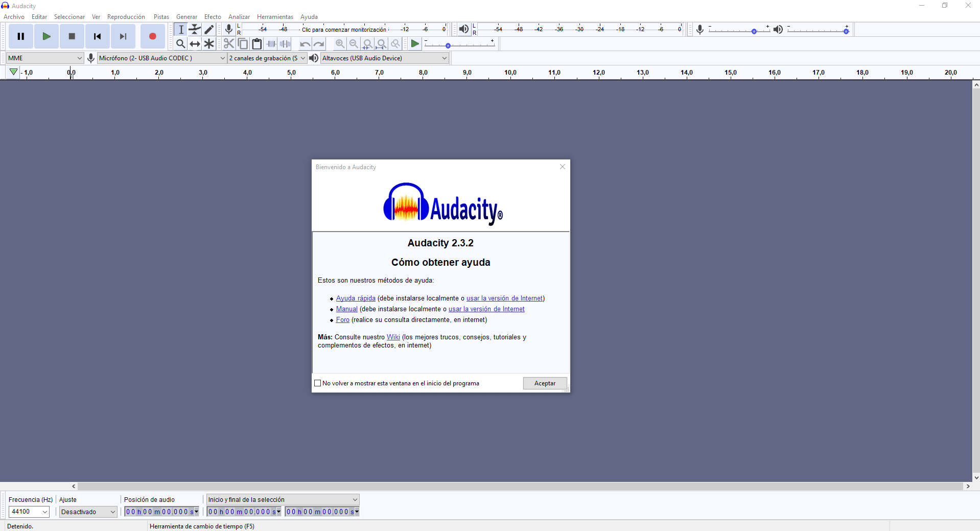Click the recording meter microphone icon
The height and width of the screenshot is (531, 980).
tap(229, 29)
